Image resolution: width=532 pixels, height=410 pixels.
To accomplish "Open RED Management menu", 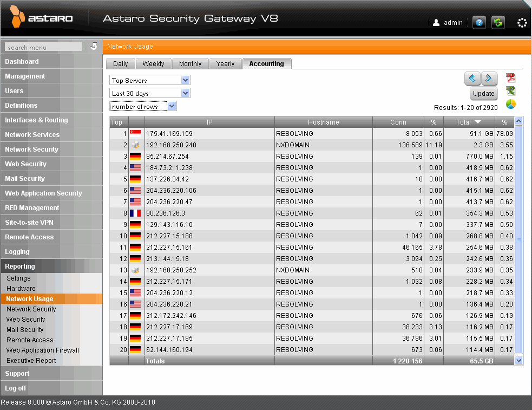I will coord(51,208).
